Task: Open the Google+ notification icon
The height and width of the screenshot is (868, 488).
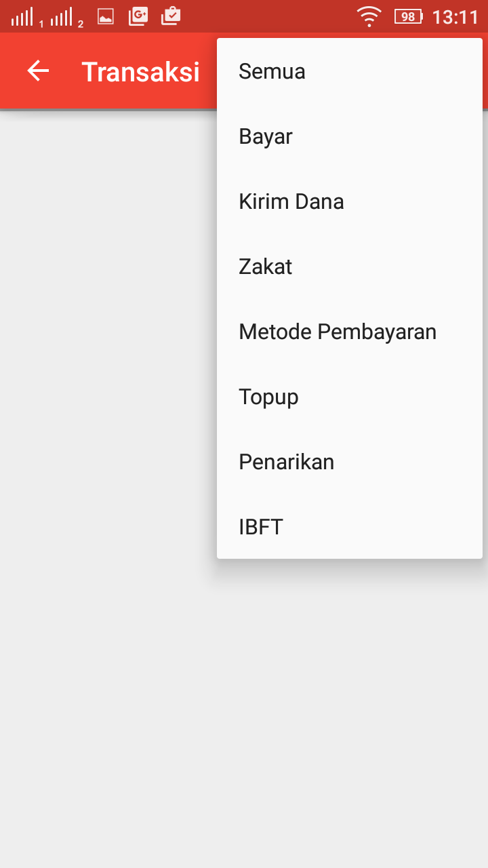Action: 138,15
